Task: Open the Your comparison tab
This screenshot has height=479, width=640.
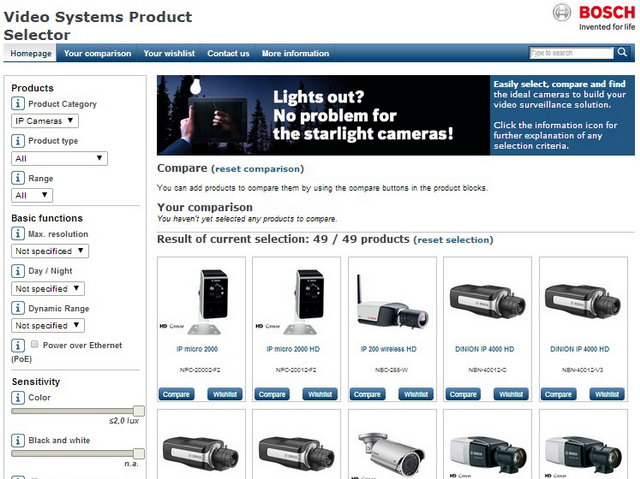Action: click(x=98, y=53)
